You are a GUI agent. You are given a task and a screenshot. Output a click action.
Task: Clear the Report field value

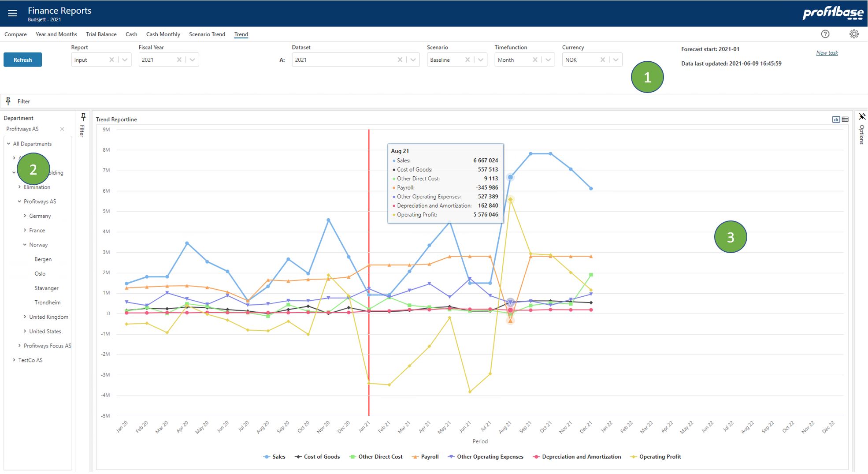coord(111,60)
